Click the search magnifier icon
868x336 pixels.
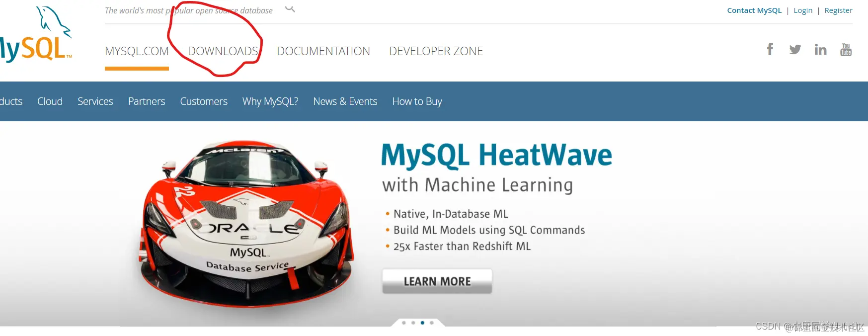click(x=290, y=9)
